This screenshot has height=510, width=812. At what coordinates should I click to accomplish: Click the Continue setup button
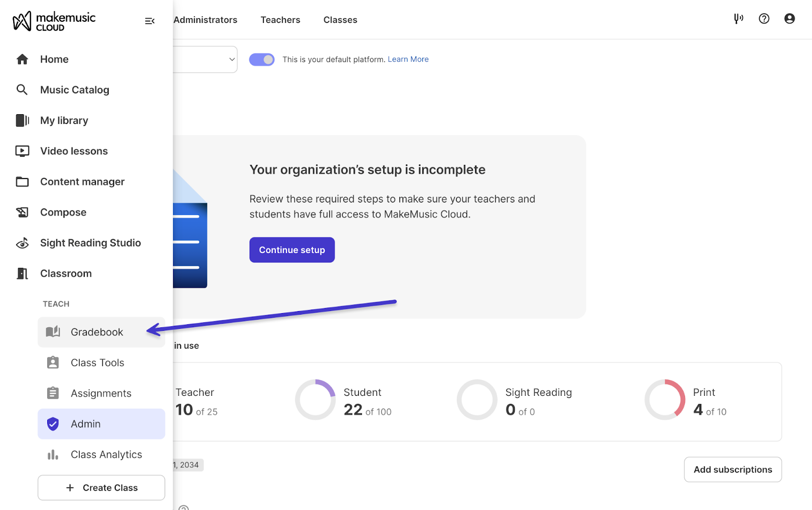[x=292, y=250]
